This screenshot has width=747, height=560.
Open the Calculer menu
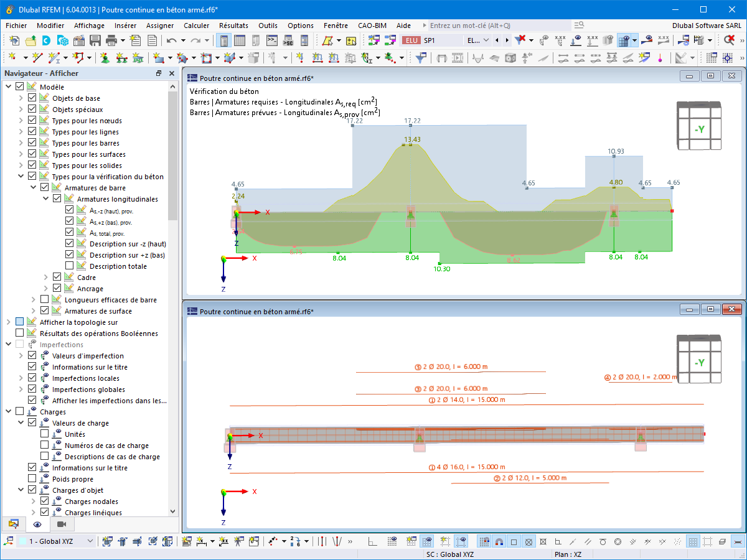point(196,26)
